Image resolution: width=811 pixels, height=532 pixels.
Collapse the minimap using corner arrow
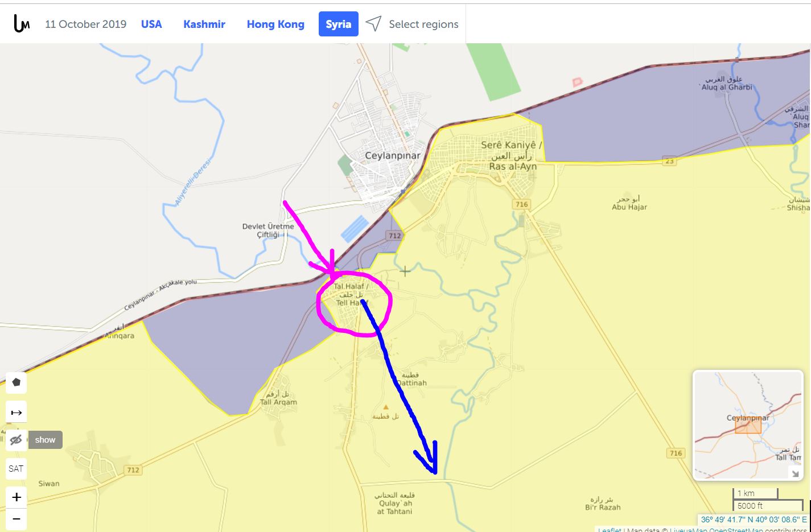coord(795,473)
